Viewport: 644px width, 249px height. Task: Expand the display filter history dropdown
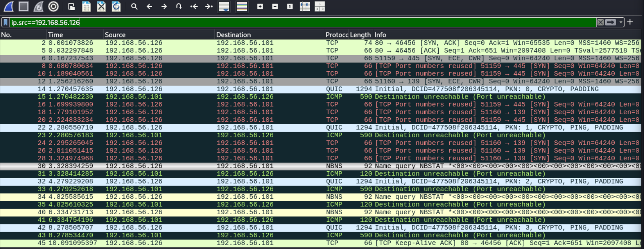tap(621, 22)
